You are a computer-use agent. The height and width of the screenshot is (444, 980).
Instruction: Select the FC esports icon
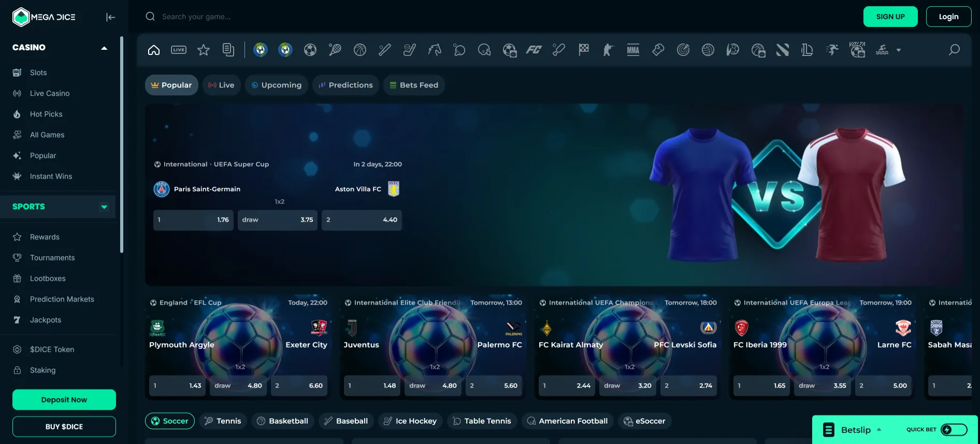tap(534, 50)
